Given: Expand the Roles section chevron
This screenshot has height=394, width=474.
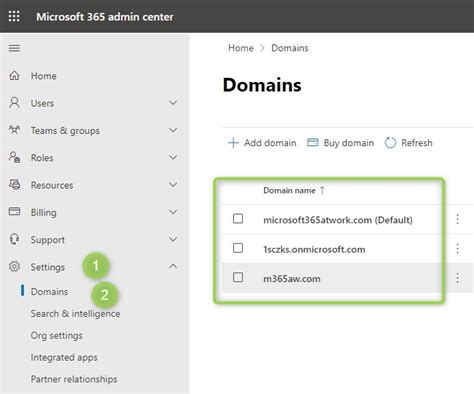Looking at the screenshot, I should pyautogui.click(x=173, y=157).
